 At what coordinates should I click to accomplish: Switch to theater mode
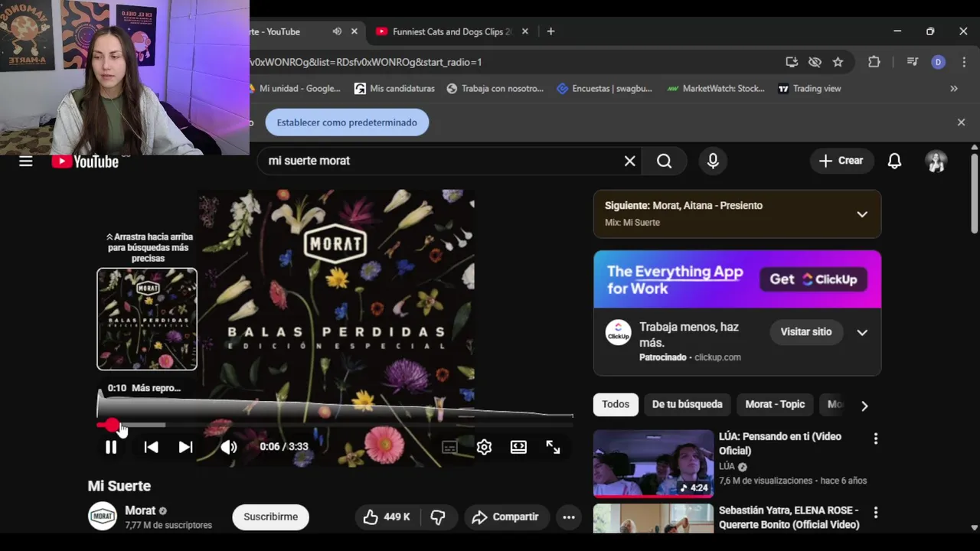tap(518, 447)
